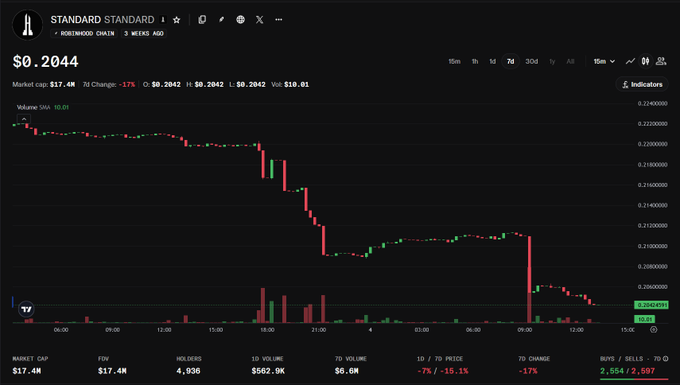The height and width of the screenshot is (385, 680).
Task: Select the 1y time range tab
Action: (x=552, y=62)
